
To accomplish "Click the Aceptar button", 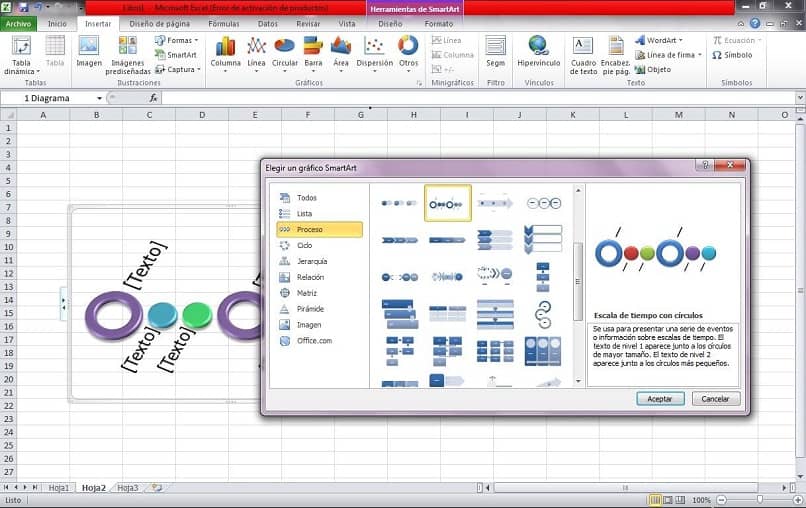I will coord(660,398).
